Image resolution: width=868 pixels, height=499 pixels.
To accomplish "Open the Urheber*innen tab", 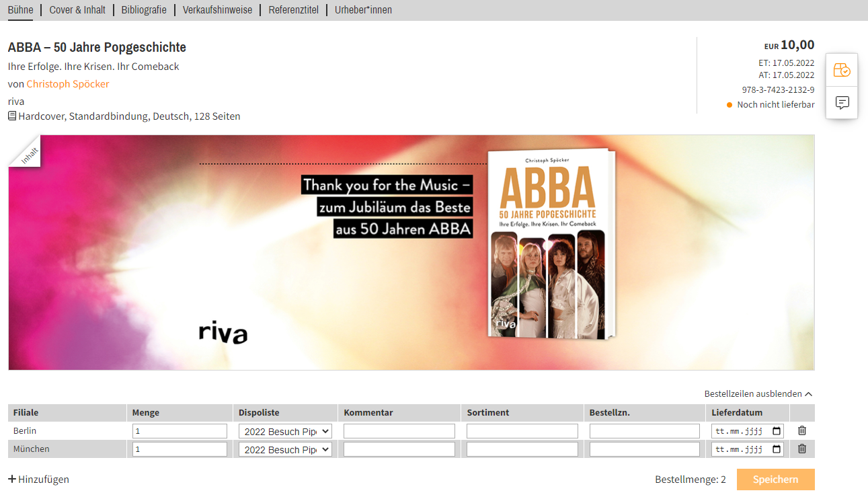I will [x=363, y=10].
